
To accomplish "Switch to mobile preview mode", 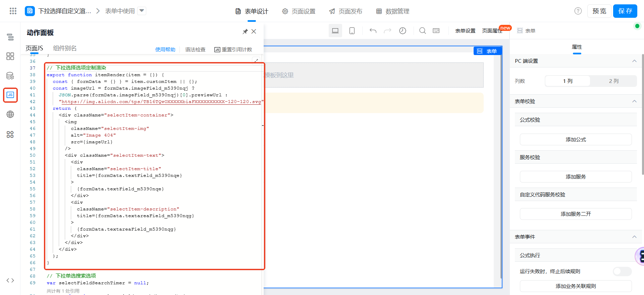I will [352, 31].
